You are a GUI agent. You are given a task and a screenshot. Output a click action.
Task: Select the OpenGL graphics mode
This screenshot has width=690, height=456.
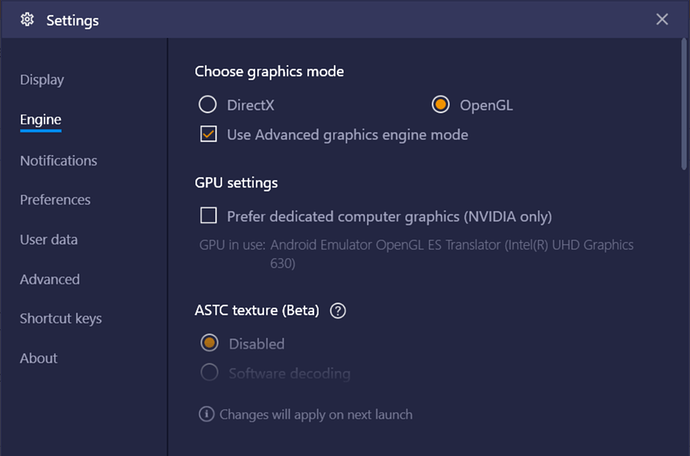pos(441,104)
